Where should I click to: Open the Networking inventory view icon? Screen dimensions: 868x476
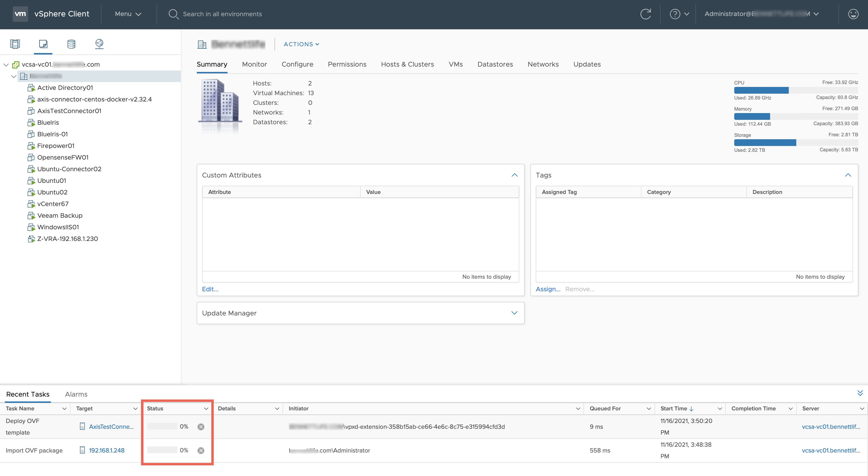99,44
